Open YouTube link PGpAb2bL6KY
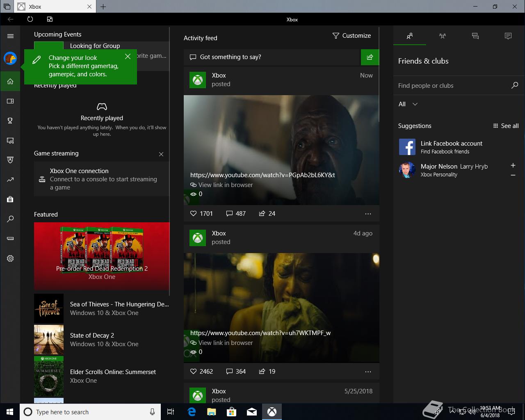The height and width of the screenshot is (420, 525). [x=262, y=175]
